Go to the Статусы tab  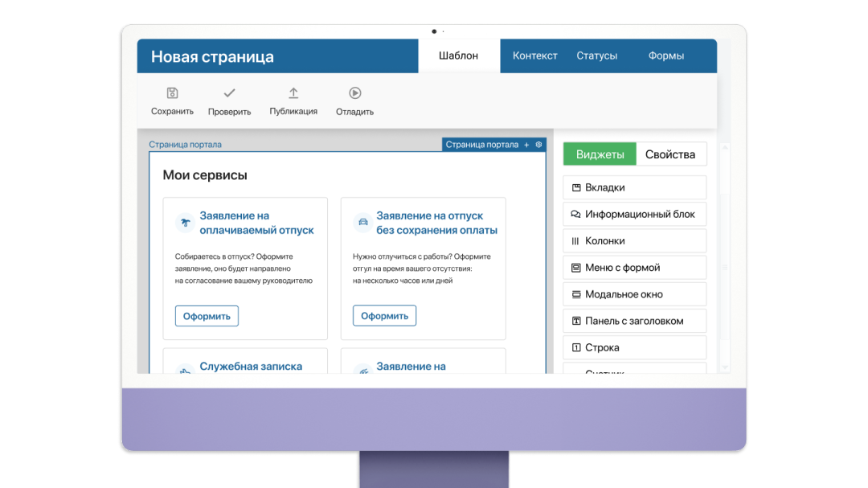596,56
